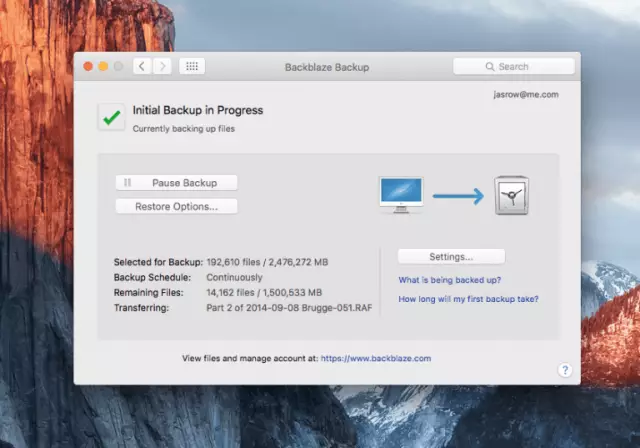Close the Backblaze Backup window
640x448 pixels.
(88, 67)
